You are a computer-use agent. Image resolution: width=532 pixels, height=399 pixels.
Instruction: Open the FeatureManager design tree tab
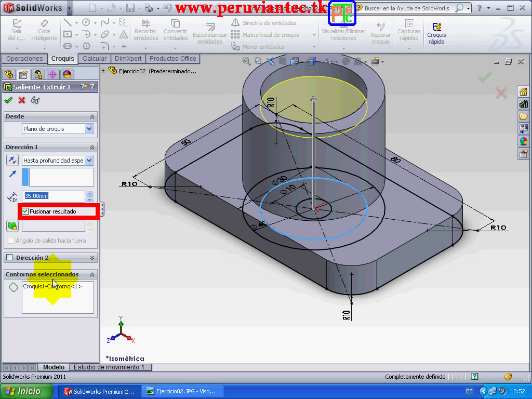point(9,74)
